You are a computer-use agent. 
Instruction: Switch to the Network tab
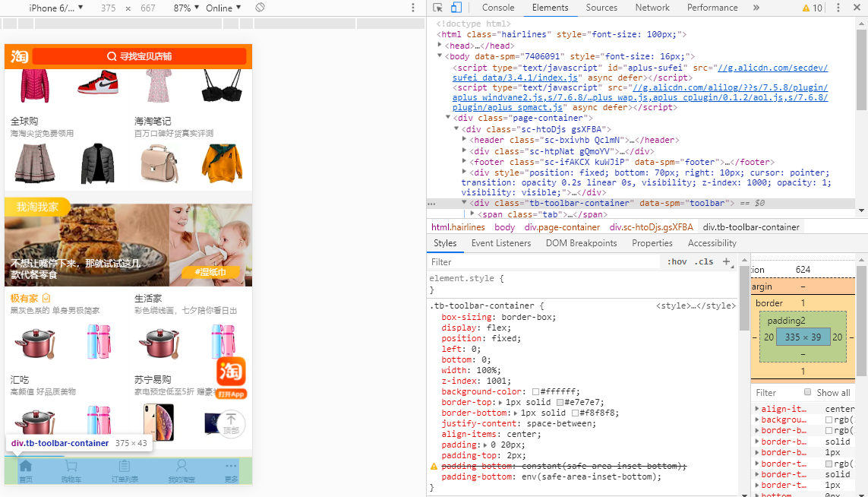[x=652, y=8]
